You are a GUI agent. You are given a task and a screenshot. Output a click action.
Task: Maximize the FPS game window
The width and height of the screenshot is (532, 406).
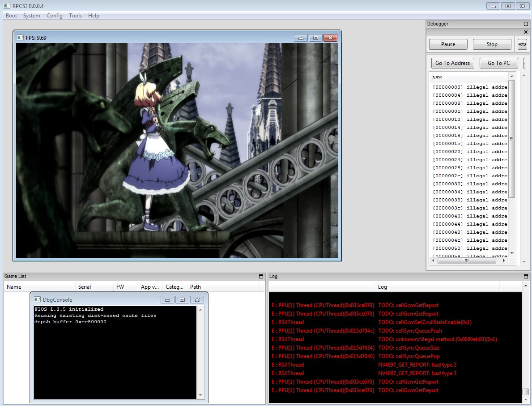click(315, 38)
